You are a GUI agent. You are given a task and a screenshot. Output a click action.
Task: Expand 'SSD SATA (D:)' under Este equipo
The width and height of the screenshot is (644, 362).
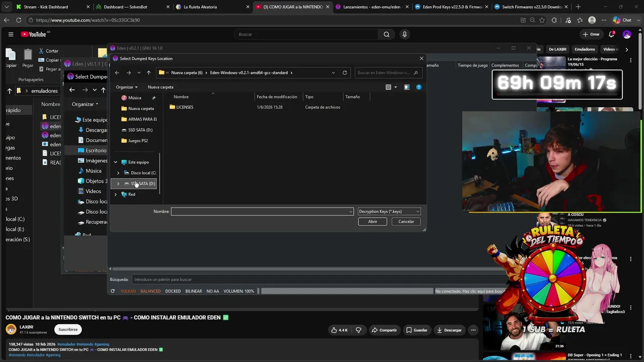click(118, 184)
